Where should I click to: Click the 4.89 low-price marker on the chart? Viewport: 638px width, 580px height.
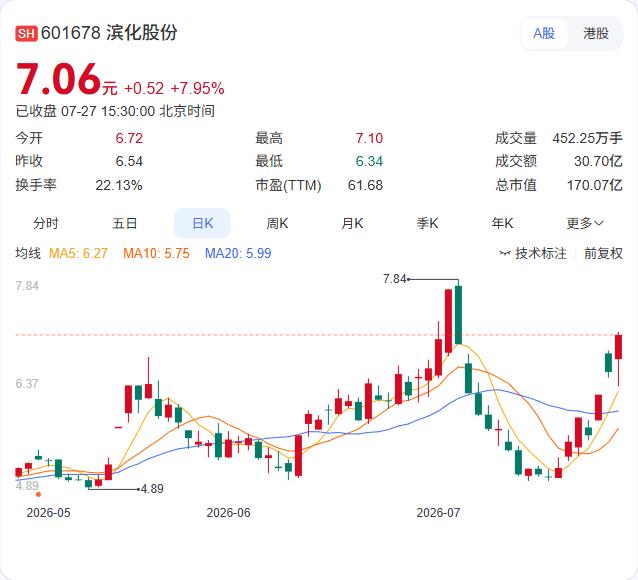click(152, 488)
